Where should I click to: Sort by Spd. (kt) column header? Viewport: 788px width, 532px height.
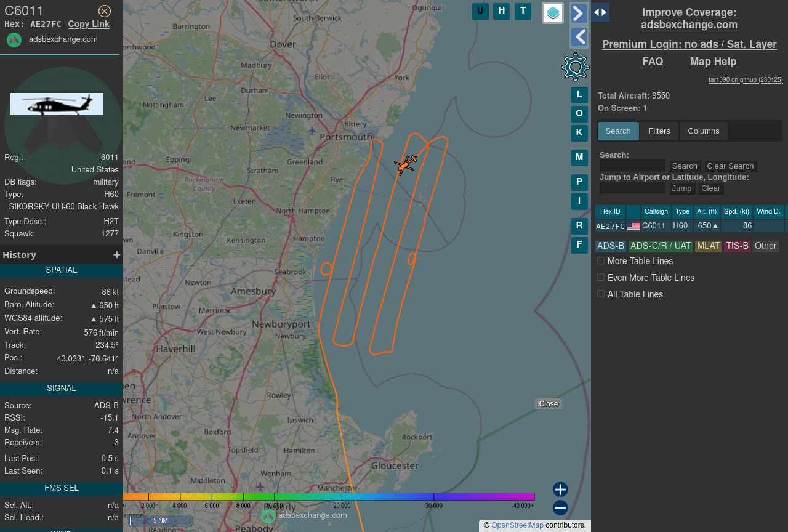point(736,212)
